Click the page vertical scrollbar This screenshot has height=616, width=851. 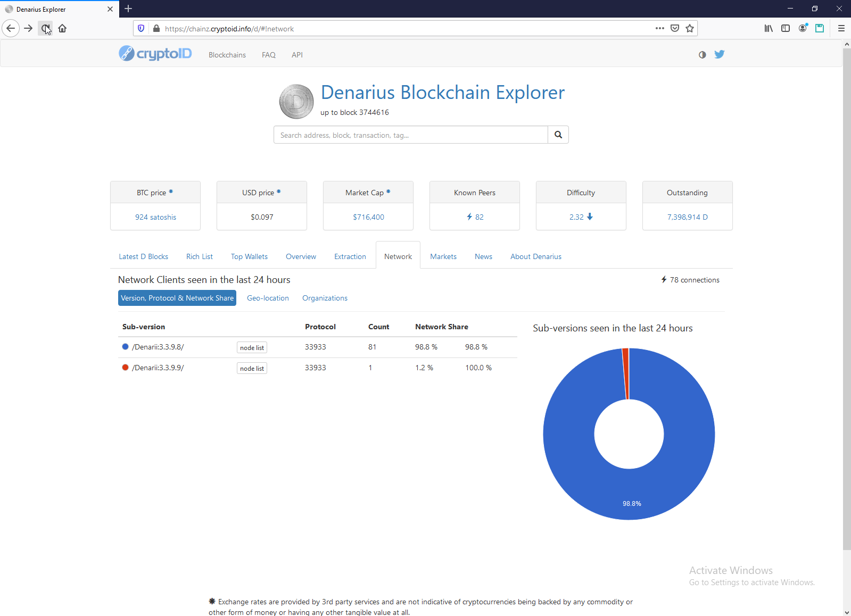pyautogui.click(x=847, y=298)
